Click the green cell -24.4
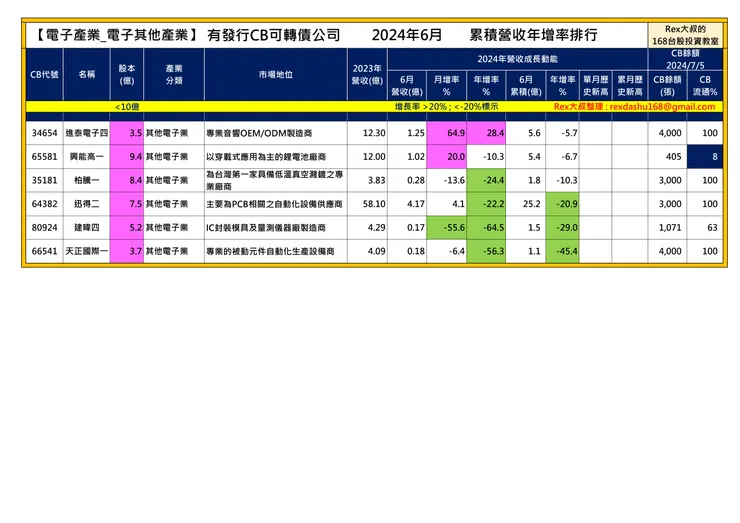The image size is (740, 523). [x=486, y=180]
